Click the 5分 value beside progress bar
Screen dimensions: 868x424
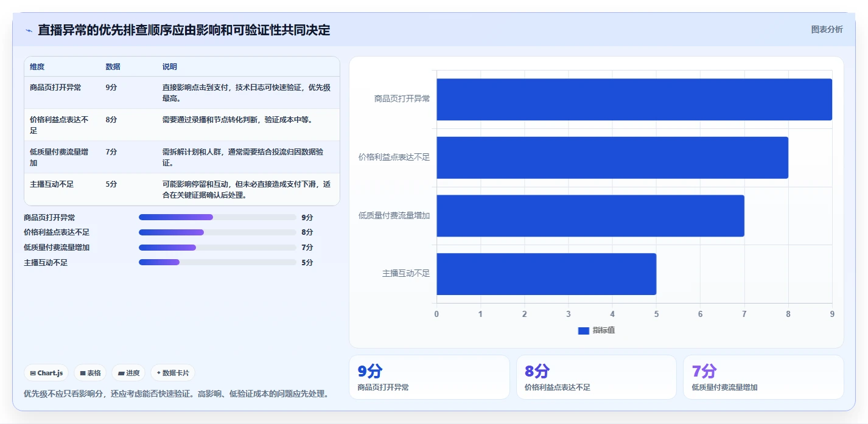pyautogui.click(x=307, y=263)
